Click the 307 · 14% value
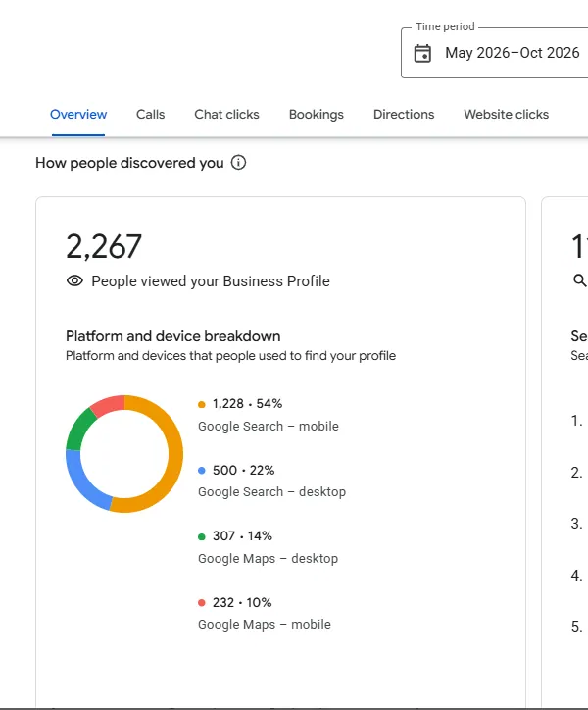Viewport: 588px width, 710px height. 242,536
